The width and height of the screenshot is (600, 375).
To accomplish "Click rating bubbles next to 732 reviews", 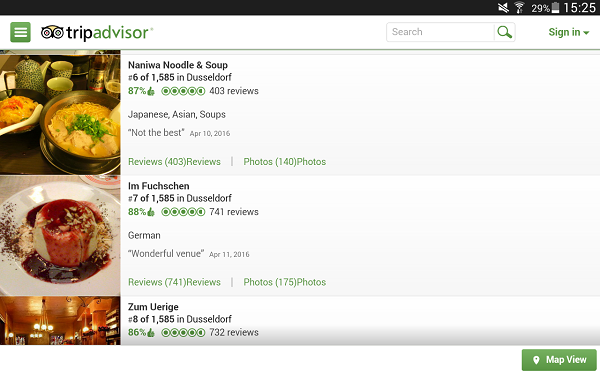I will pyautogui.click(x=183, y=333).
